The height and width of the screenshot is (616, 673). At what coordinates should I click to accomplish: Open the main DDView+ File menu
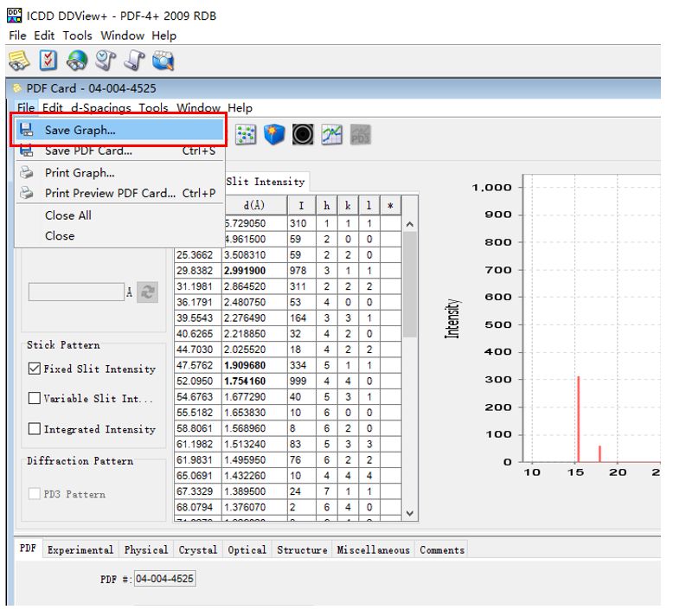[17, 35]
